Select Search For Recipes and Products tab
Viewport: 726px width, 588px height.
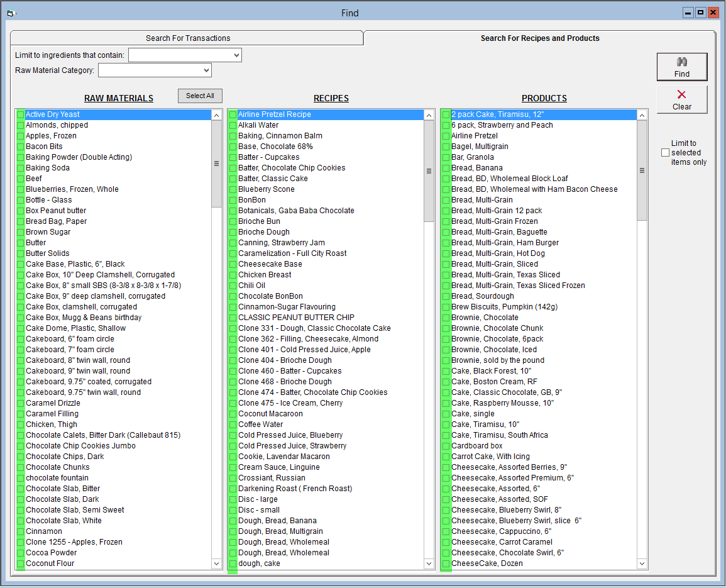tap(539, 38)
